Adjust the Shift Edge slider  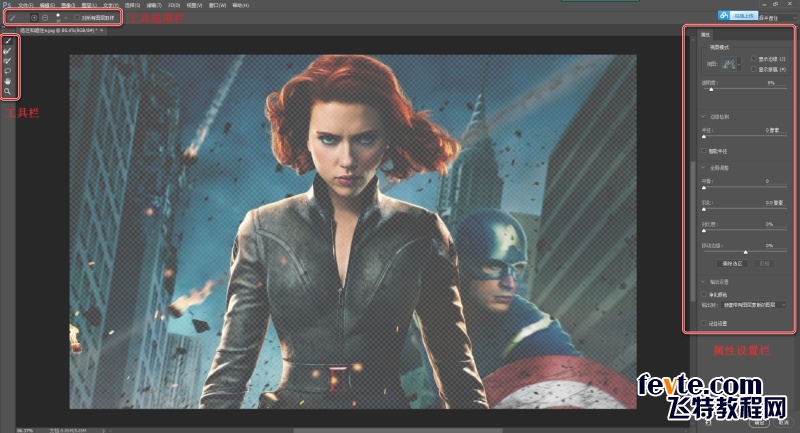(x=744, y=252)
